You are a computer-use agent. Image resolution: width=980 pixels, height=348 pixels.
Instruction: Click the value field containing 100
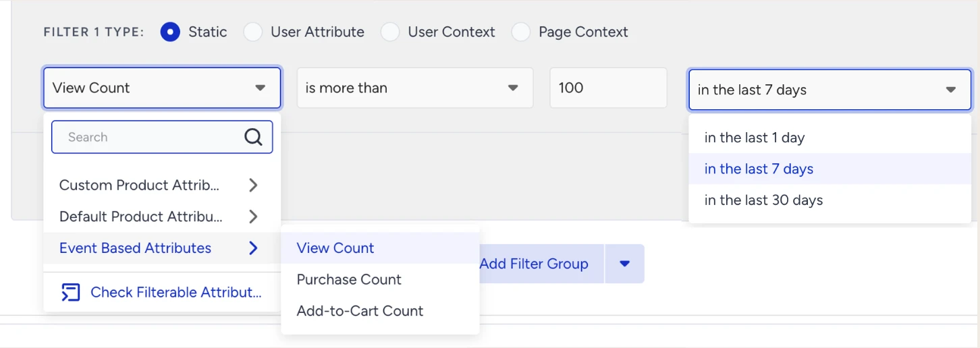click(x=608, y=88)
